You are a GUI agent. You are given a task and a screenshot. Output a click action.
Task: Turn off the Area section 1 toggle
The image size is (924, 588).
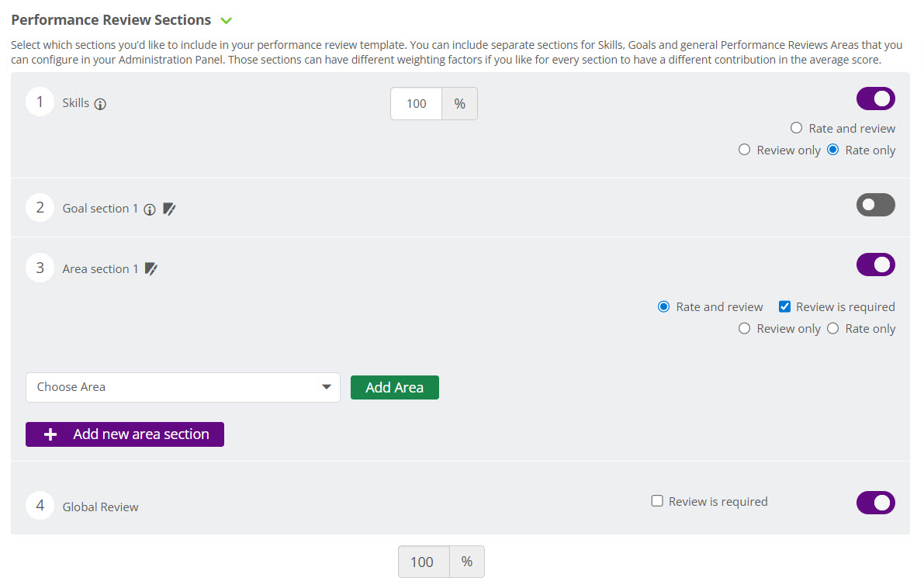(875, 265)
